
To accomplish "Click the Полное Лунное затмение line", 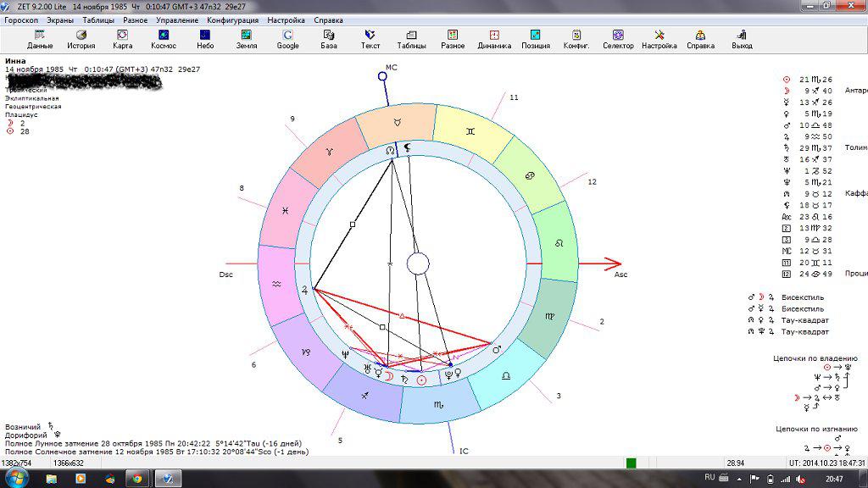I will [x=153, y=443].
